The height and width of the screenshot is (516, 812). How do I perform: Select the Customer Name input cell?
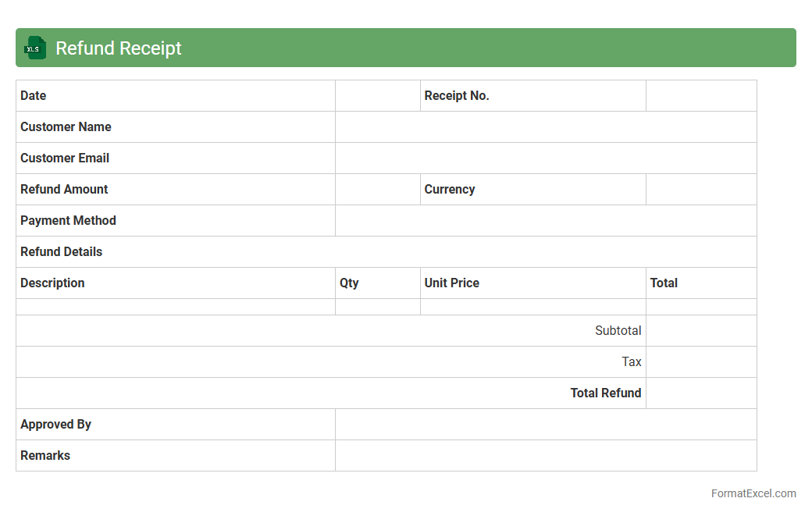pos(546,127)
